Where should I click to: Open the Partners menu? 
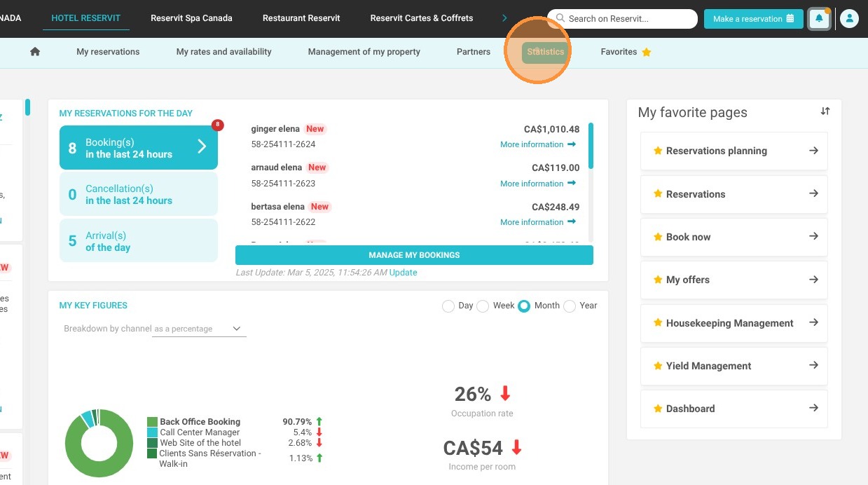474,52
